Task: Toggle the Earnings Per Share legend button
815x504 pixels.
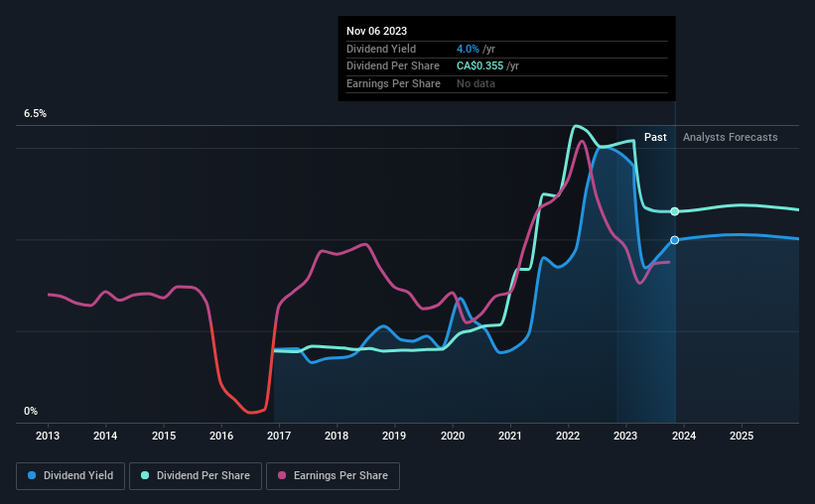Action: point(333,476)
